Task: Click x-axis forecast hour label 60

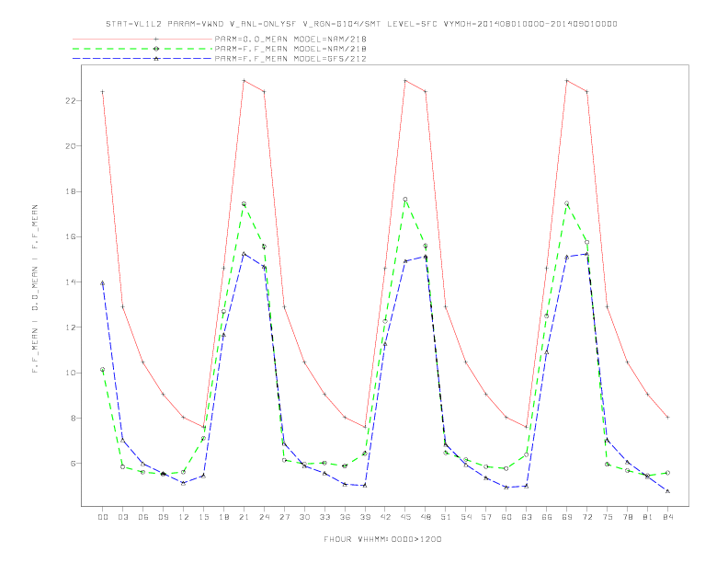Action: coord(506,517)
